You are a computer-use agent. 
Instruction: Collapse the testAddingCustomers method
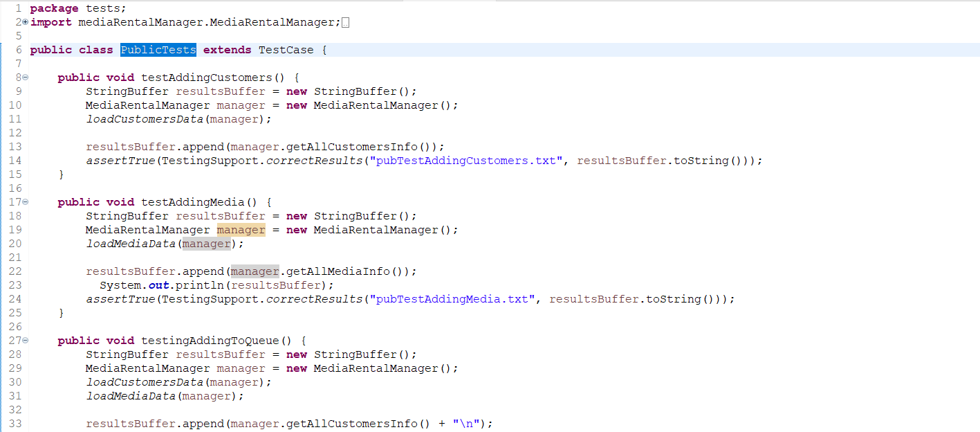pos(26,78)
